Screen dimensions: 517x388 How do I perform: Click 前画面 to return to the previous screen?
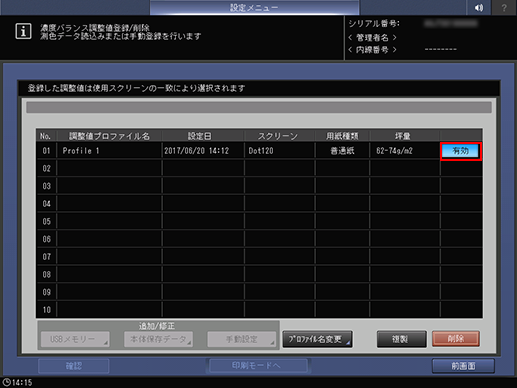pos(463,366)
